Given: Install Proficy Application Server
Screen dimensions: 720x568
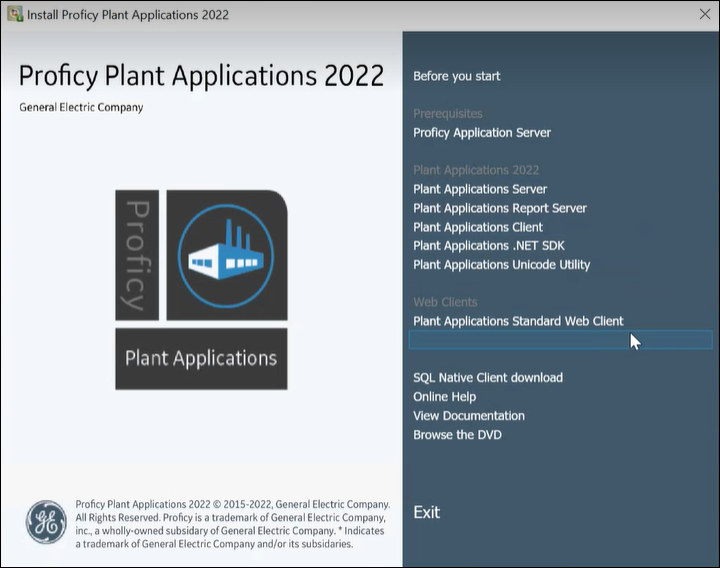Looking at the screenshot, I should click(x=482, y=133).
